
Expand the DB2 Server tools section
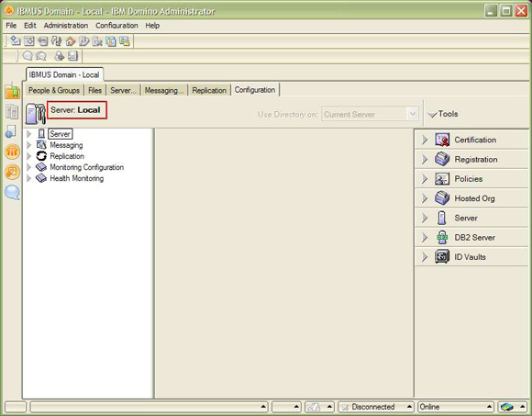click(x=425, y=237)
